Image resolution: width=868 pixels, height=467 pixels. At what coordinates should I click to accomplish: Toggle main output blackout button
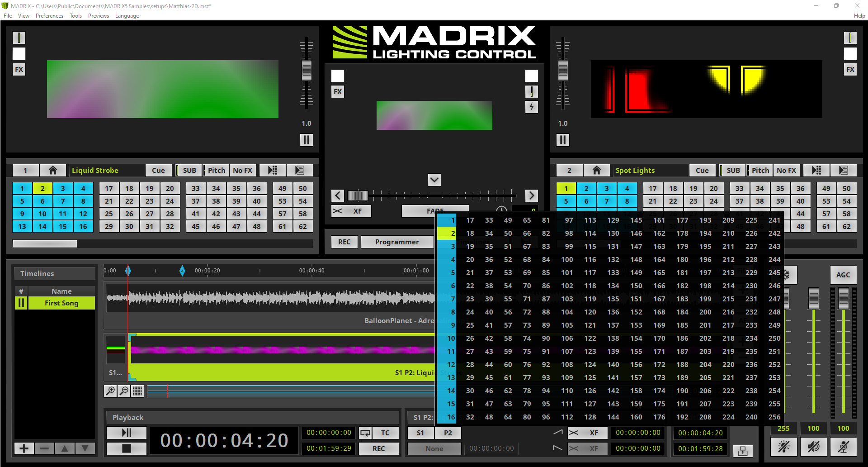783,447
